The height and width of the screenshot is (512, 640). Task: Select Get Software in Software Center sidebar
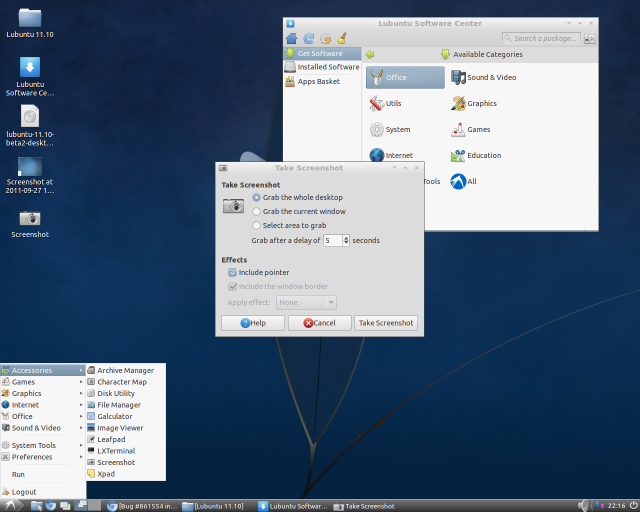(x=322, y=53)
